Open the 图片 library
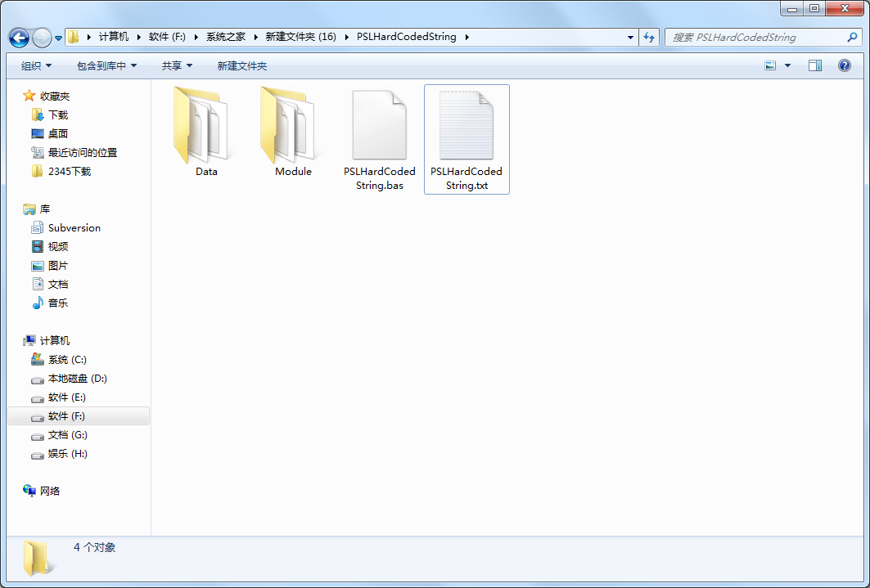The height and width of the screenshot is (588, 870). 58,266
